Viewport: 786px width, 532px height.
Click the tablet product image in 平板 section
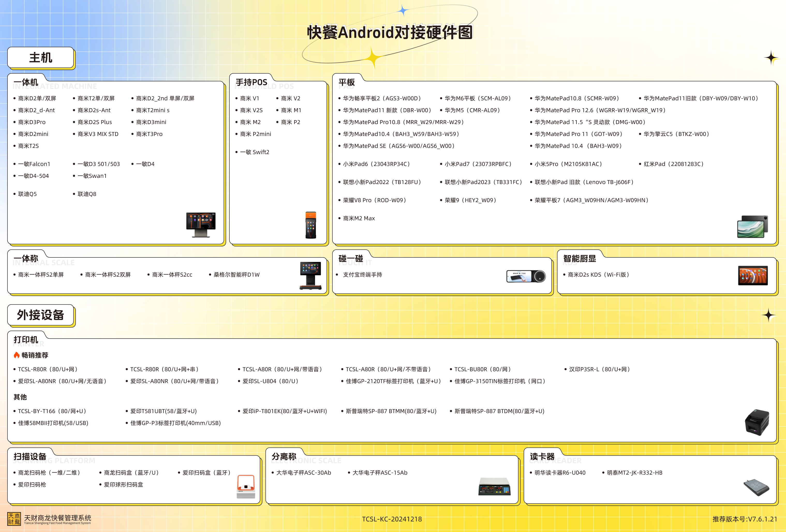(753, 226)
